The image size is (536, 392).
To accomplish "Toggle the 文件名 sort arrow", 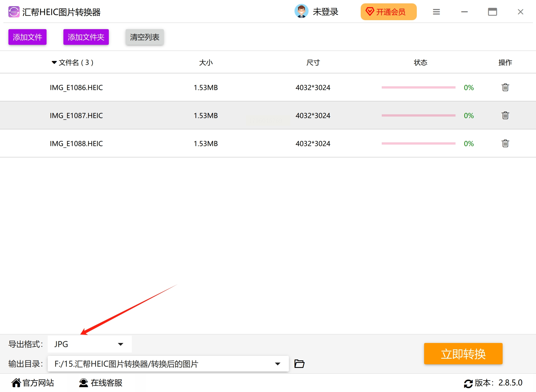I will 54,62.
